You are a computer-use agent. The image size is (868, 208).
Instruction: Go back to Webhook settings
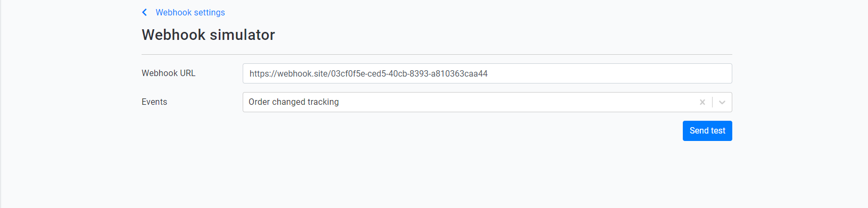pos(190,12)
